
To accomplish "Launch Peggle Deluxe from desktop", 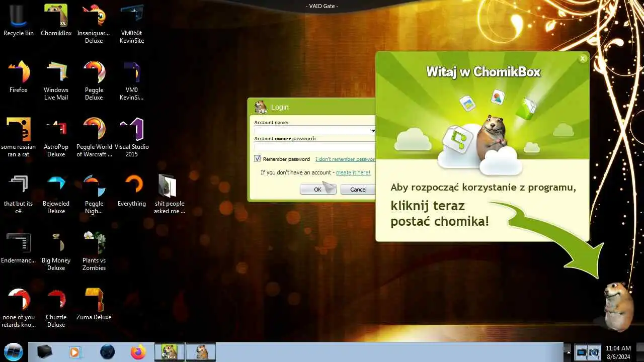I will pyautogui.click(x=94, y=81).
